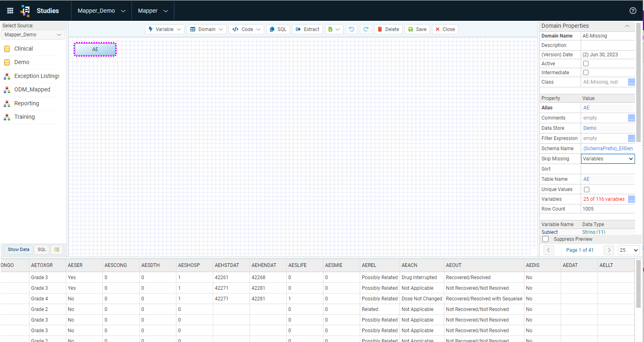Check the Suppress Preview box
The height and width of the screenshot is (342, 644).
[546, 239]
